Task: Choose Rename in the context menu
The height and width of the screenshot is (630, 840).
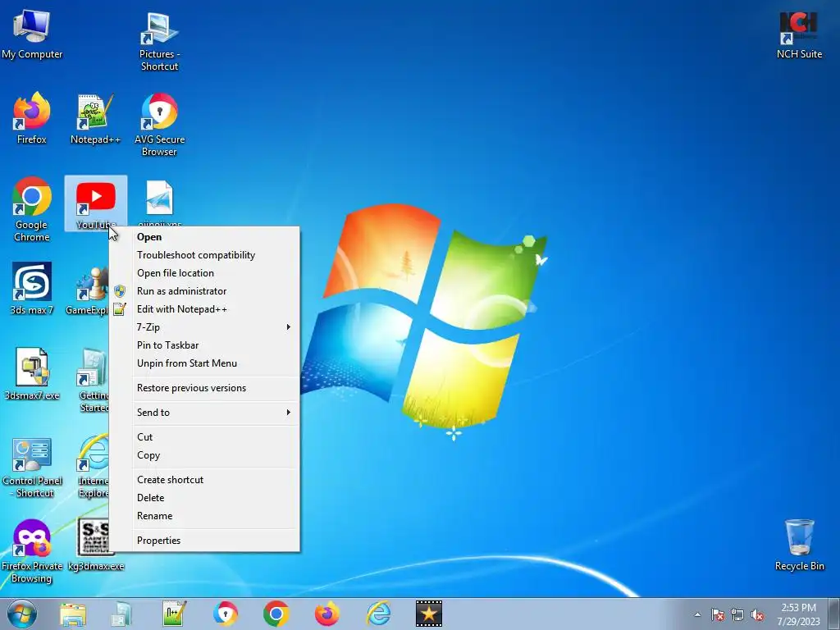Action: [204, 516]
